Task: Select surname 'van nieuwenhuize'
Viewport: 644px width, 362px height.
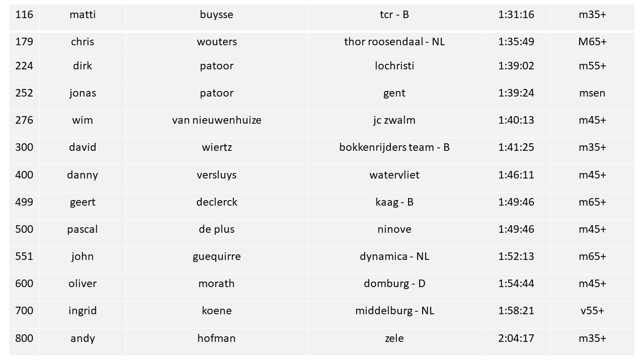Action: coord(217,120)
